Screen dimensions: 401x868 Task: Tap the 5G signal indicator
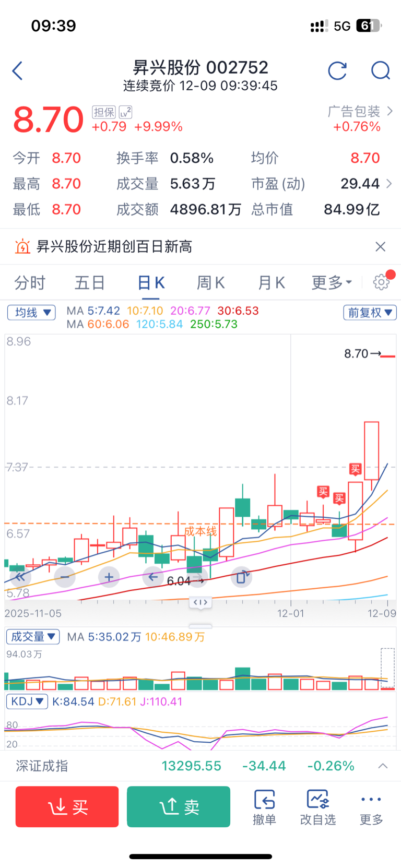342,26
